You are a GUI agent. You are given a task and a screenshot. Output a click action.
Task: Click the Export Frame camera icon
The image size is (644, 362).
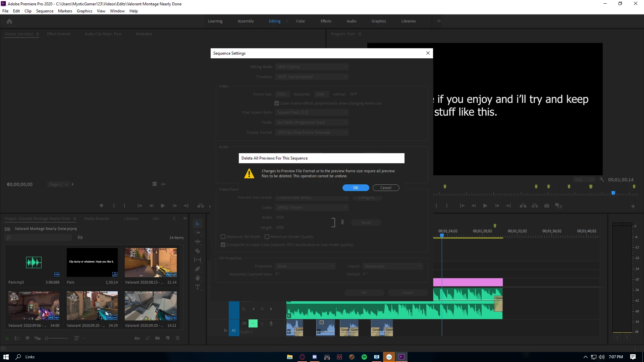pyautogui.click(x=547, y=206)
